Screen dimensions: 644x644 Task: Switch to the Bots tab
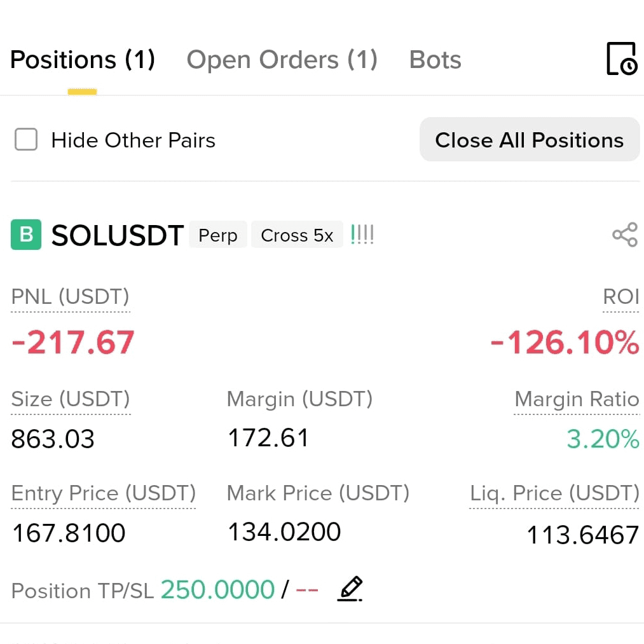pyautogui.click(x=435, y=60)
